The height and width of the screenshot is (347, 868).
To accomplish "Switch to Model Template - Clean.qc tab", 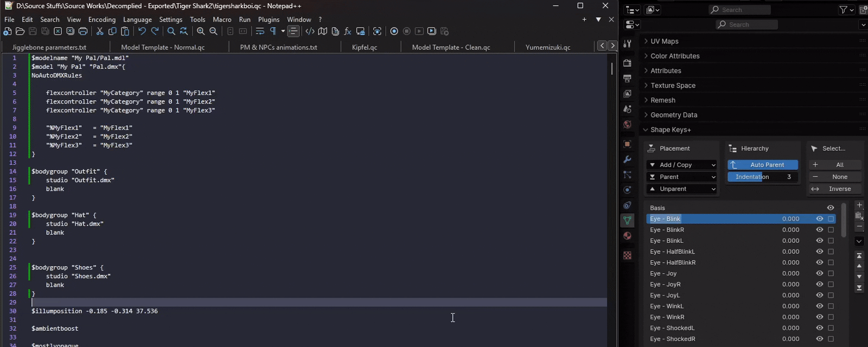I will 451,47.
